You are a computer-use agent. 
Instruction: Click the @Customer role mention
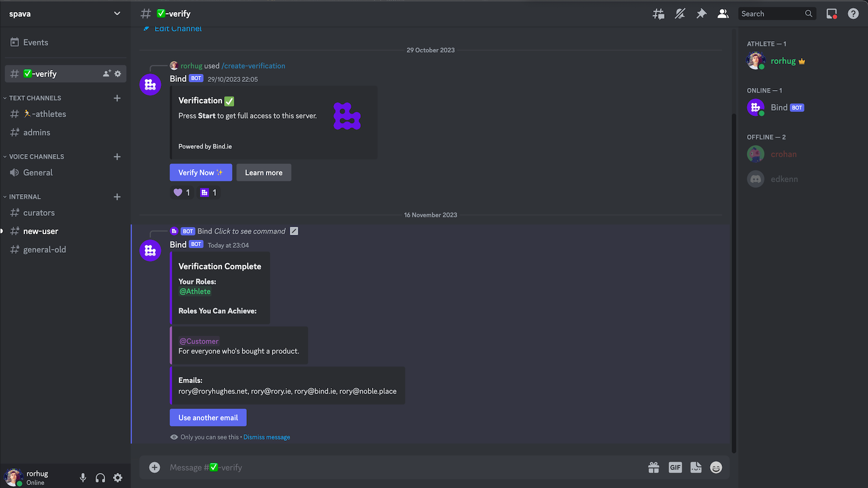[x=199, y=341]
